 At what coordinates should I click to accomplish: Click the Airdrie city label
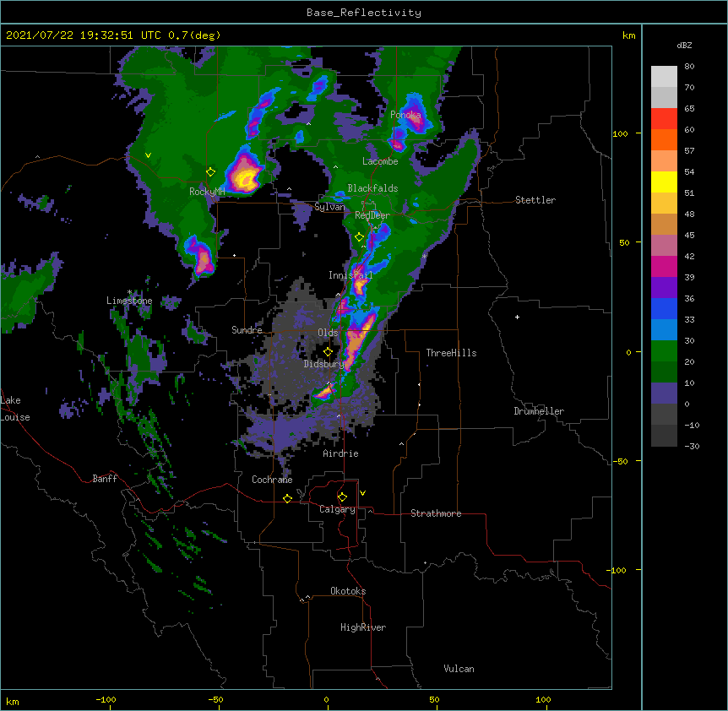340,453
